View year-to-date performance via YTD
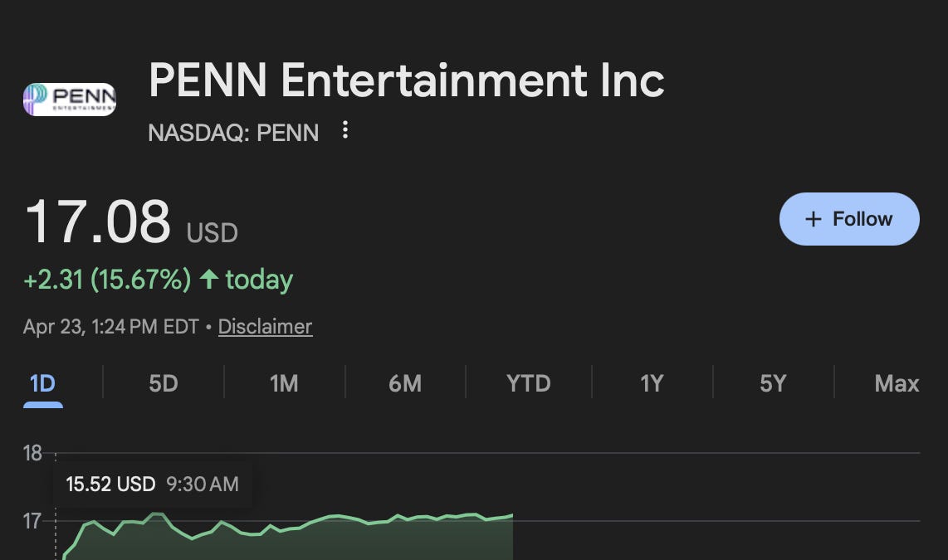The width and height of the screenshot is (948, 560). pyautogui.click(x=527, y=383)
